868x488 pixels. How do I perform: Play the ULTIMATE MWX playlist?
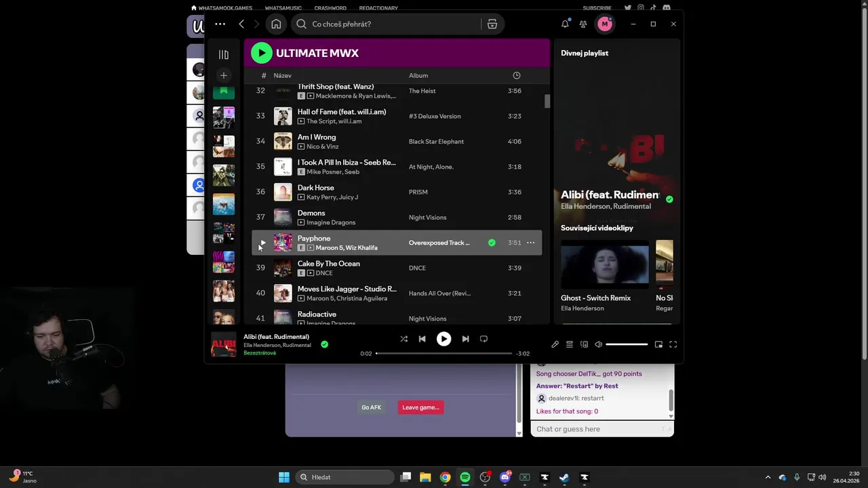pos(262,53)
